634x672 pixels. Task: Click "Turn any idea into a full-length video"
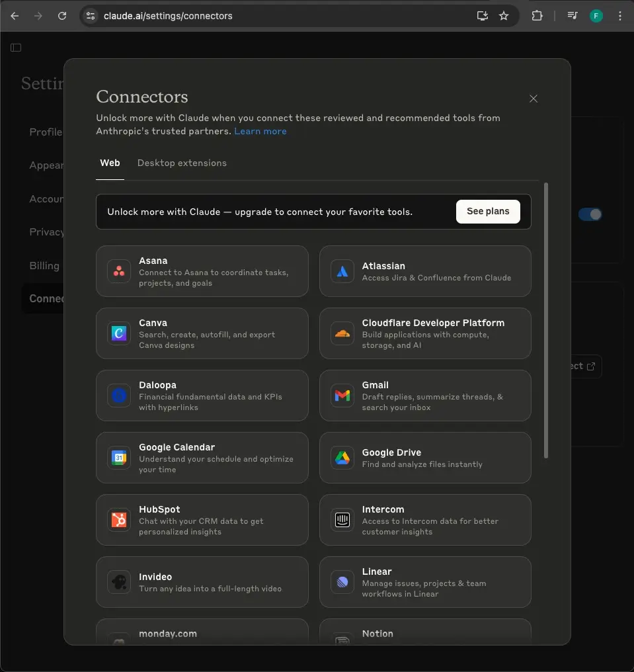[210, 589]
